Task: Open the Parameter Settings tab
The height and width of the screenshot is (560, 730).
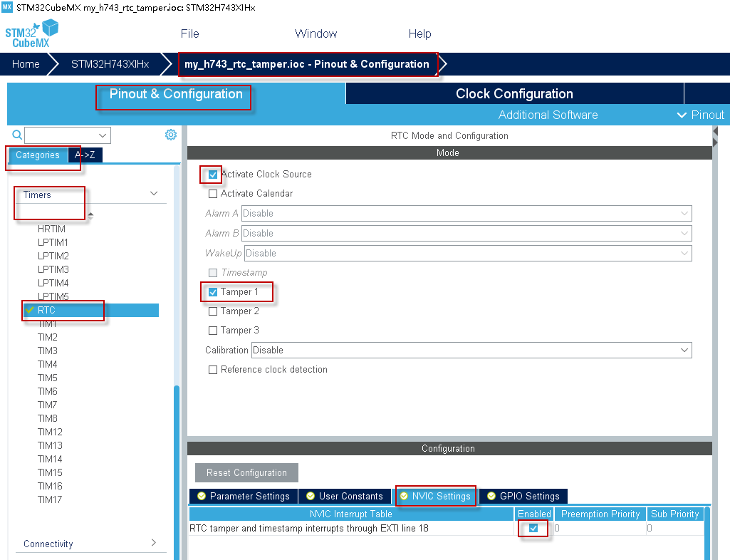Action: (244, 496)
